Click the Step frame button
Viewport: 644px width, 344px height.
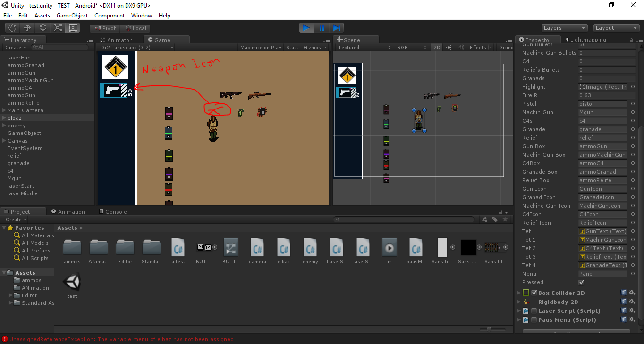[337, 28]
